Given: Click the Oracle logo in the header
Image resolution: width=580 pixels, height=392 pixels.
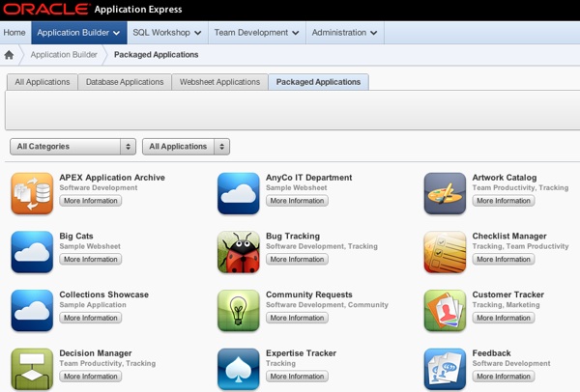Looking at the screenshot, I should [x=46, y=10].
